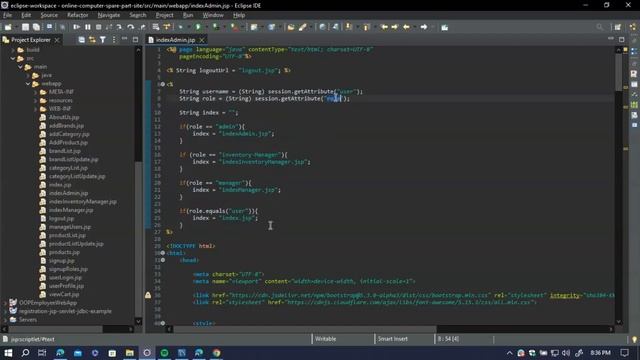
Task: Click the Terminate (stop) debug icon
Action: coord(98,27)
